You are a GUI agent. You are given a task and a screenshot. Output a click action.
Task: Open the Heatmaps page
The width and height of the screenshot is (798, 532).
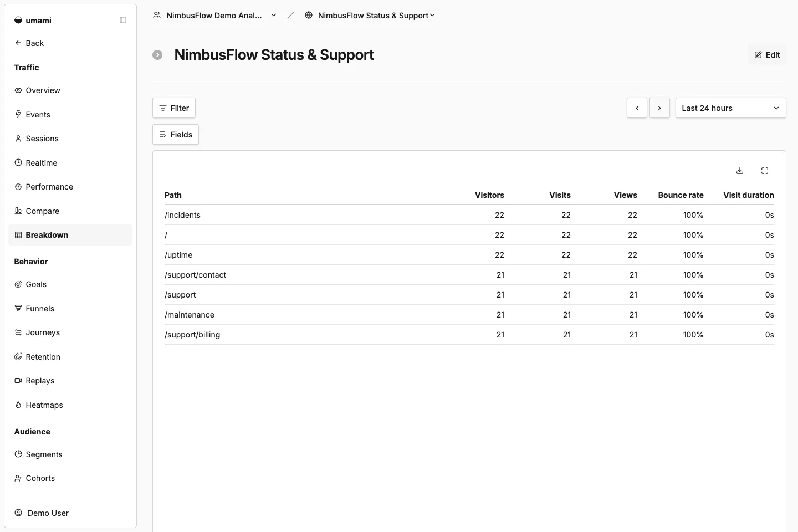pos(70,405)
